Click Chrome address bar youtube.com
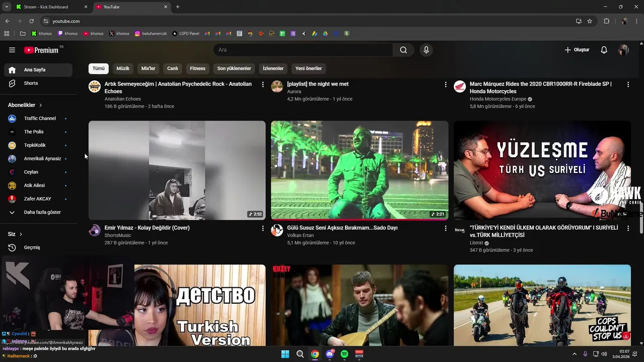644x362 pixels. tap(308, 21)
